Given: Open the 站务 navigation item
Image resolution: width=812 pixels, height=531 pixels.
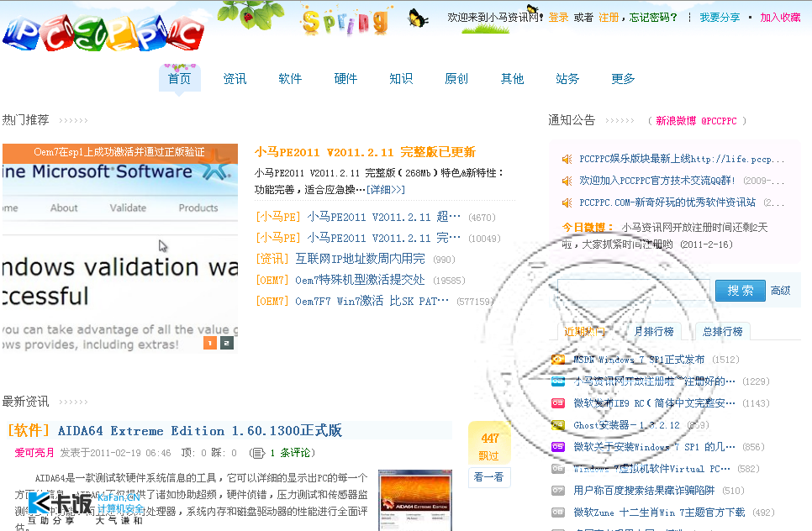Looking at the screenshot, I should pos(567,79).
